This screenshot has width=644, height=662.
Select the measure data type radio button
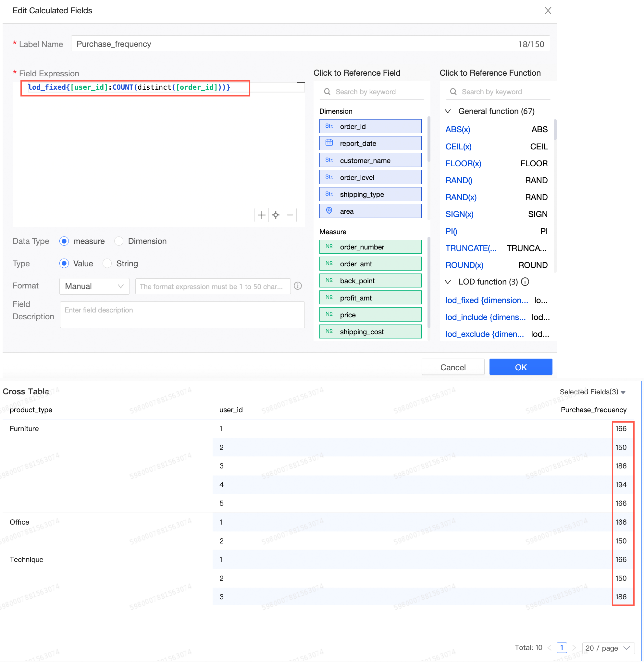click(x=64, y=241)
